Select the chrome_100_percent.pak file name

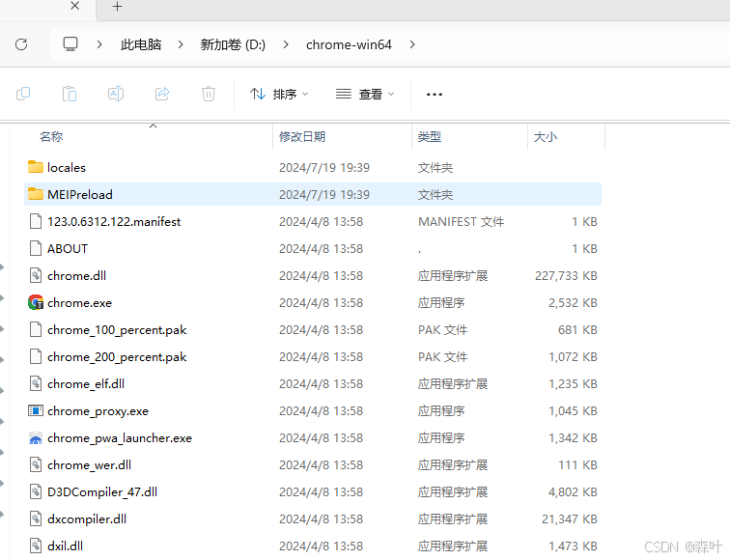pos(117,330)
